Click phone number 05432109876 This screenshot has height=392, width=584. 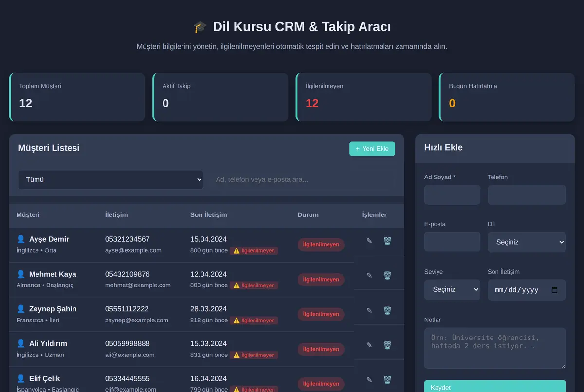[128, 274]
